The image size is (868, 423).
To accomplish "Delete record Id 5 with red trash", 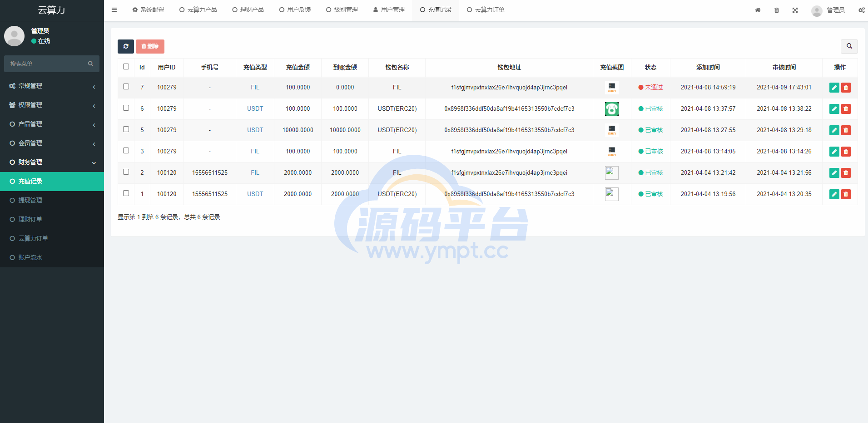I will [x=846, y=130].
